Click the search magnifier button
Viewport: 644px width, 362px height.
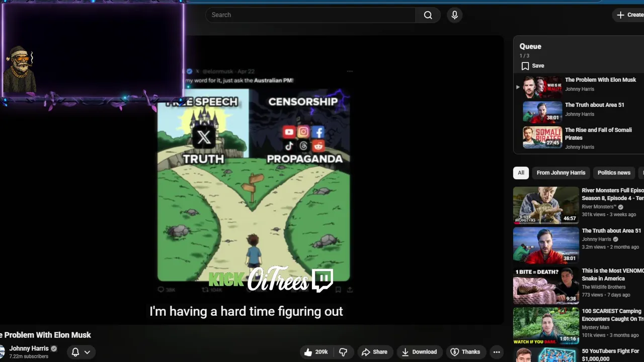[x=428, y=15]
